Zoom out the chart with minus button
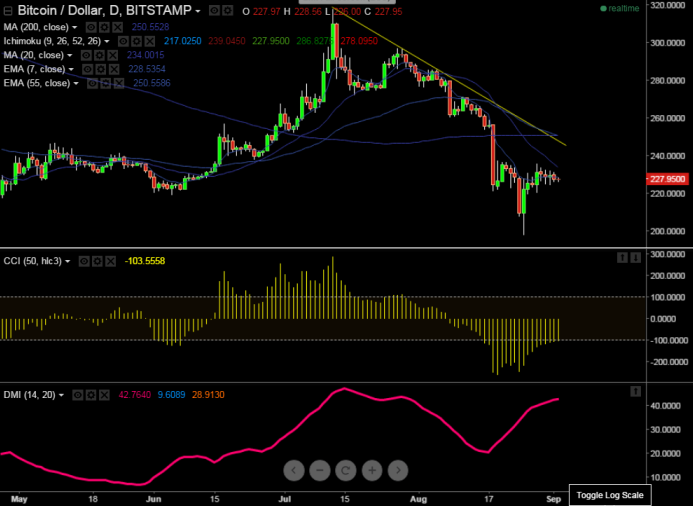 (x=320, y=470)
